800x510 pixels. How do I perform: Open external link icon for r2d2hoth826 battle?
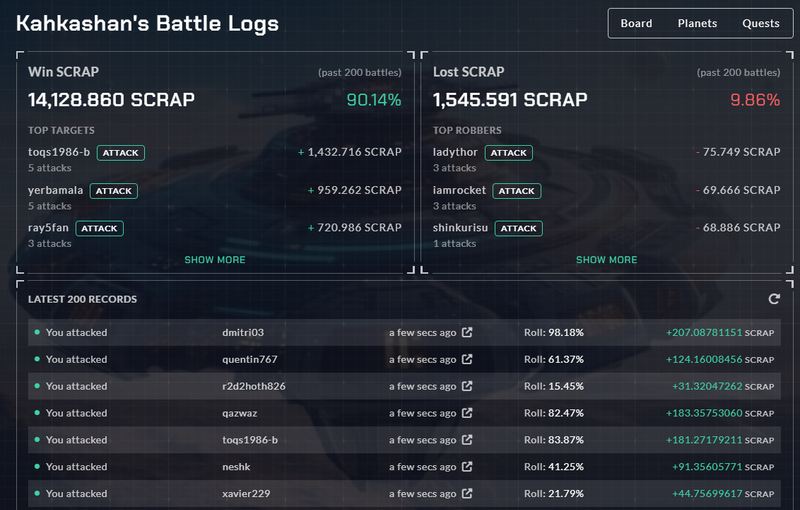467,386
